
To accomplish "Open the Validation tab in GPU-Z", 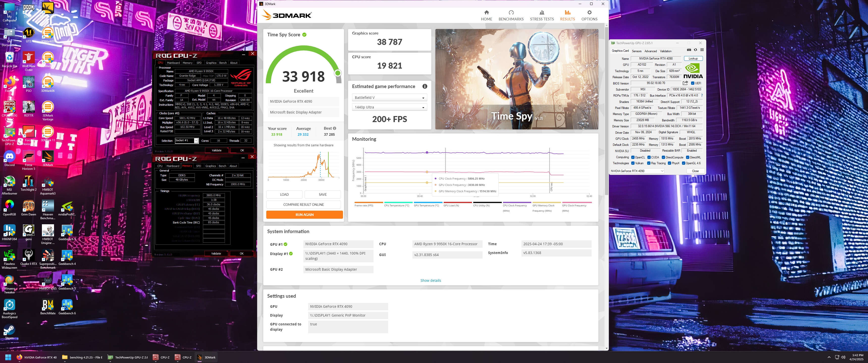I will pos(666,51).
